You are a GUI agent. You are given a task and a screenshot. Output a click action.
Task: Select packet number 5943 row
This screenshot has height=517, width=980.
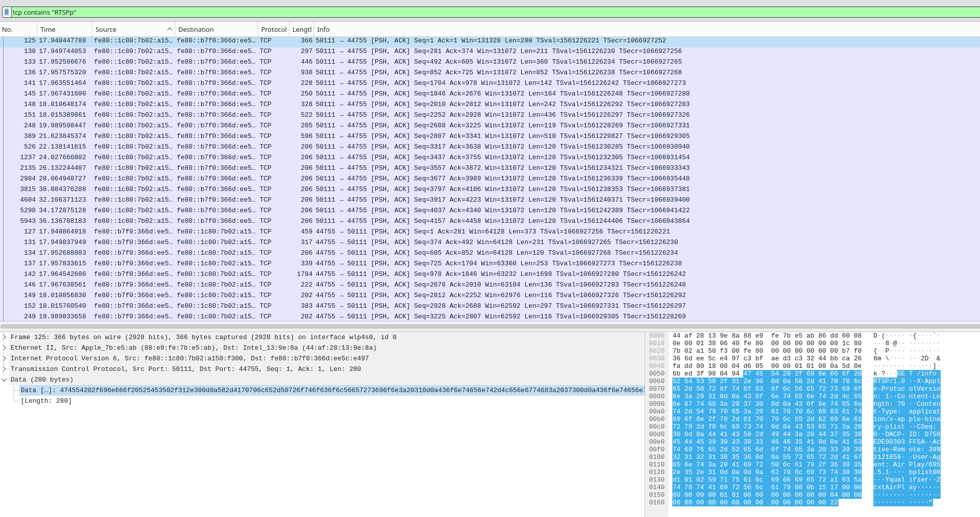coord(490,221)
